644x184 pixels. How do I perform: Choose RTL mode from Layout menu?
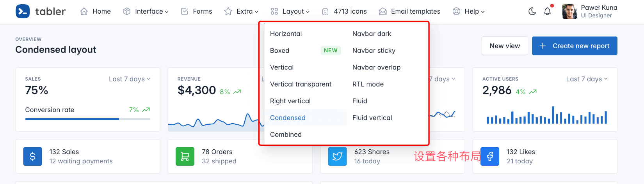coord(368,84)
